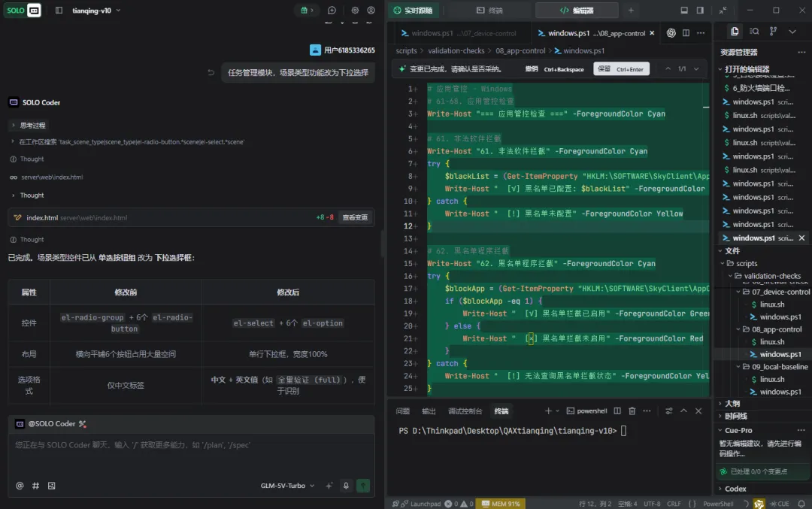The image size is (812, 509).
Task: Open linux.sh under 08_app-control
Action: point(771,342)
